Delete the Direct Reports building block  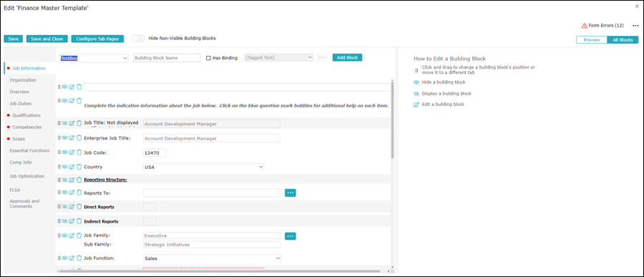point(79,207)
